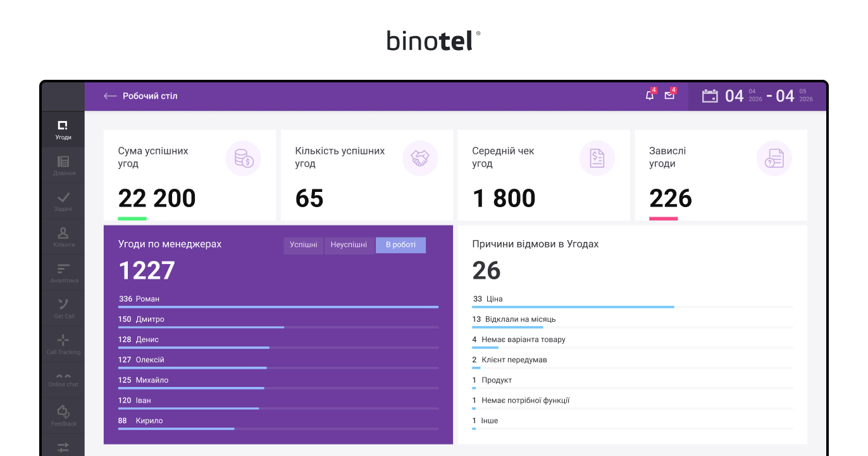Open the Сума успішних угод card value 22 200
The width and height of the screenshot is (868, 456).
coord(157,198)
